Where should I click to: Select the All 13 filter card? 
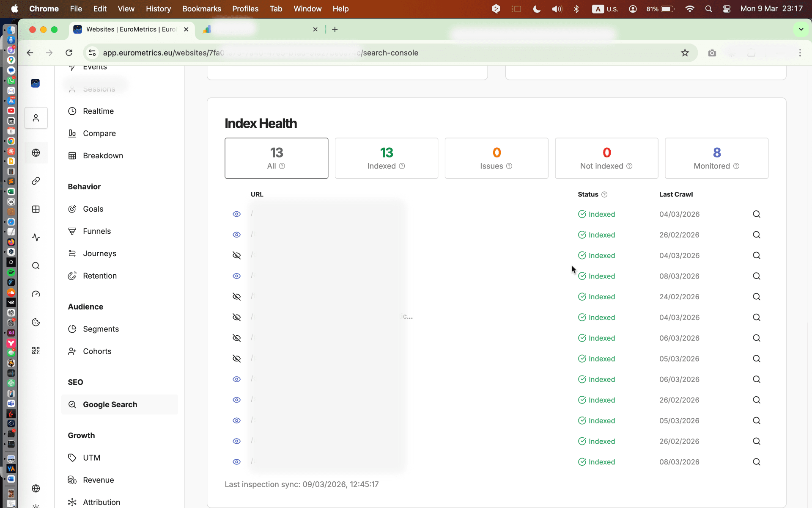tap(276, 158)
